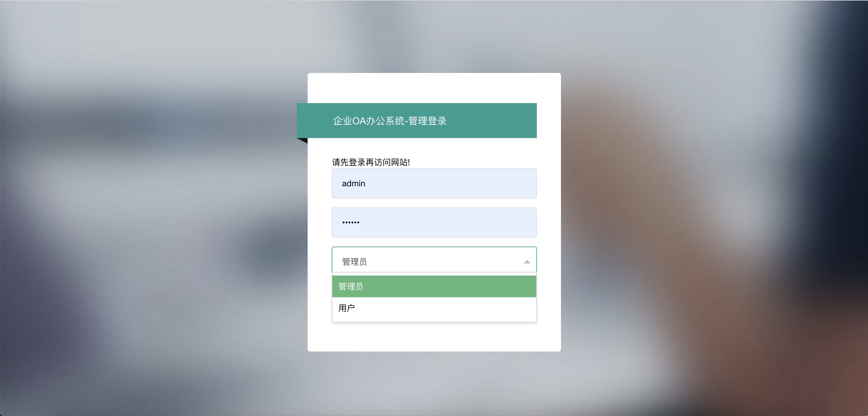
Task: Focus the username field containing admin
Action: pyautogui.click(x=434, y=183)
